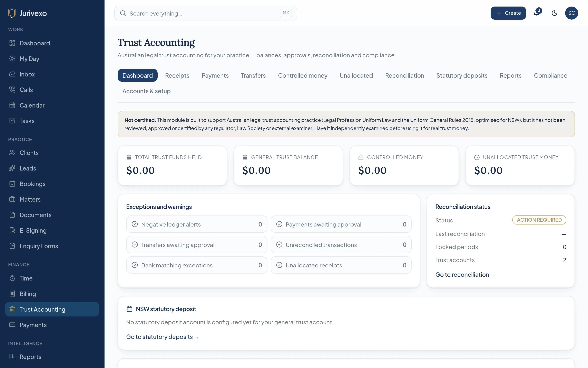The image size is (588, 368).
Task: Click the Calendar icon in sidebar
Action: tap(12, 105)
